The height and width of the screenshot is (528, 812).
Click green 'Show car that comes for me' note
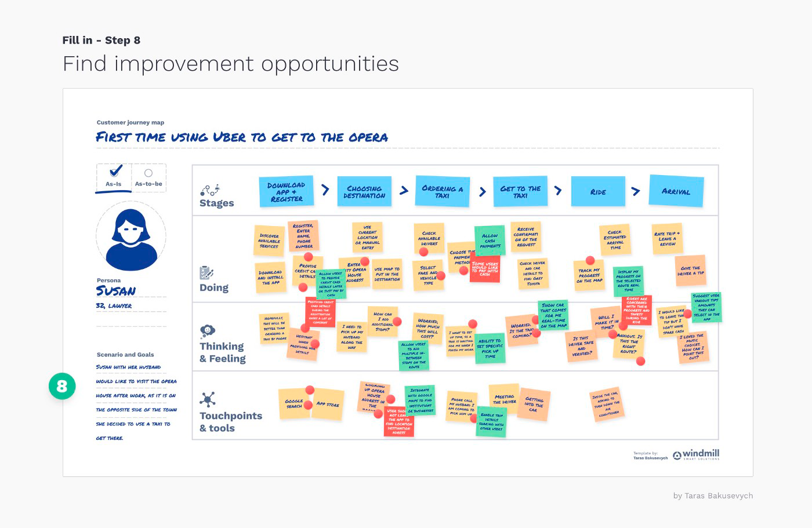[553, 315]
